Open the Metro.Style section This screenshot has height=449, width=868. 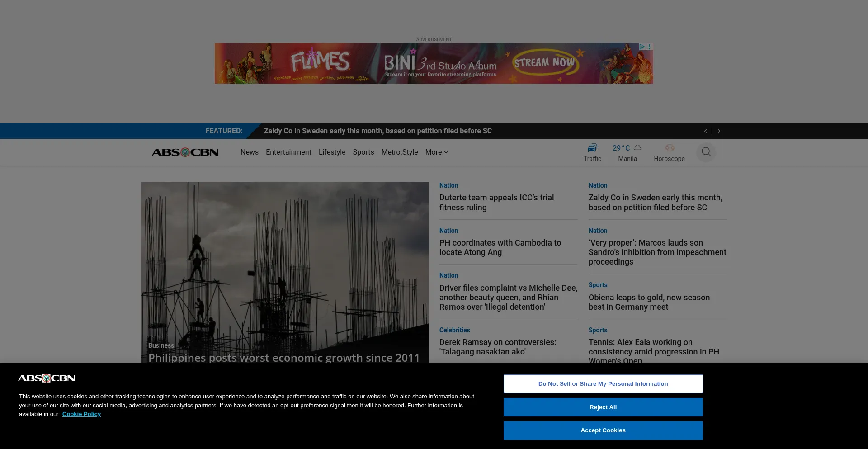(400, 152)
